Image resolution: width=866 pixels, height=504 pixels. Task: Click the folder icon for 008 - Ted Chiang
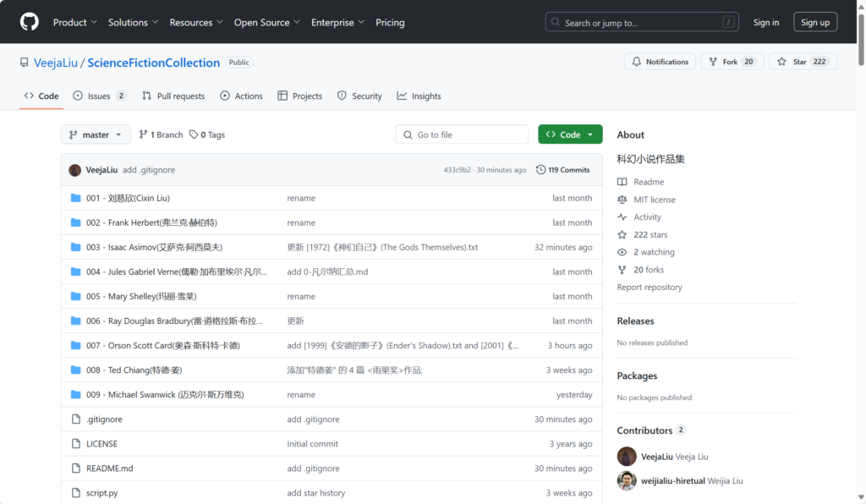(75, 370)
